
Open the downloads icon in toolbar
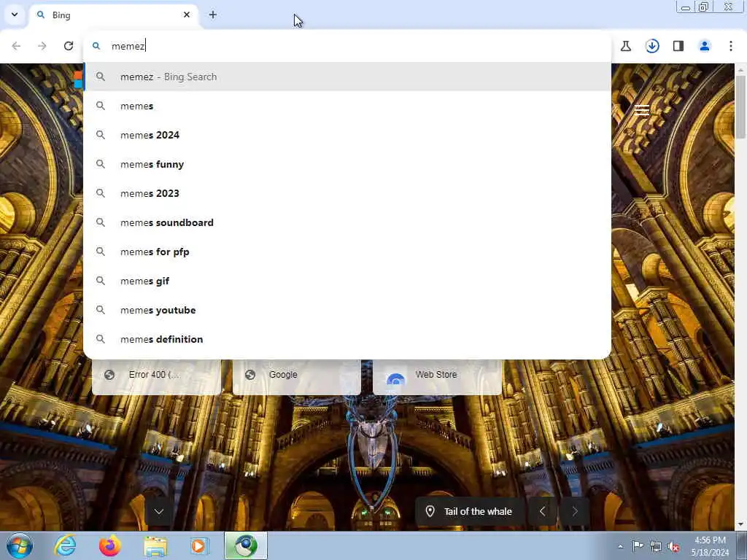[x=652, y=46]
